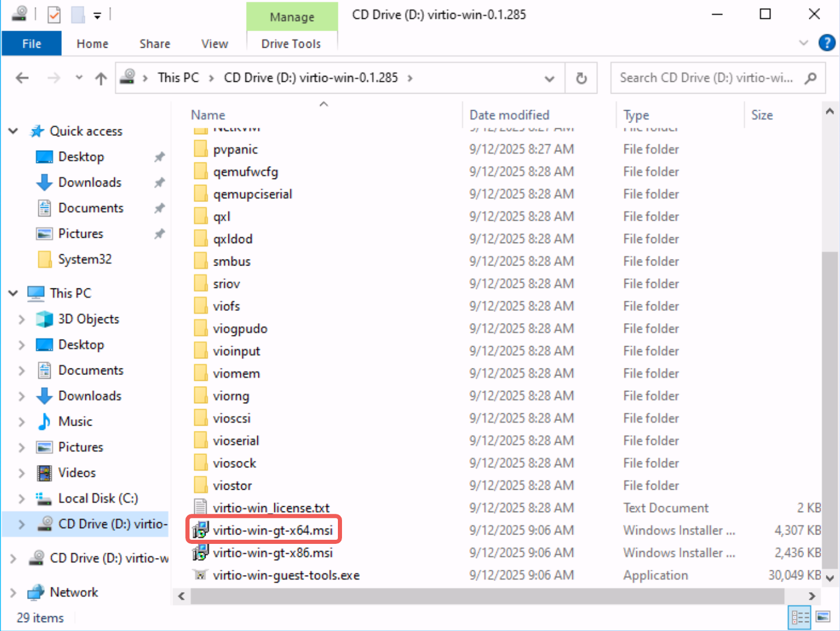Select the Details view icon in status bar

coord(799,617)
